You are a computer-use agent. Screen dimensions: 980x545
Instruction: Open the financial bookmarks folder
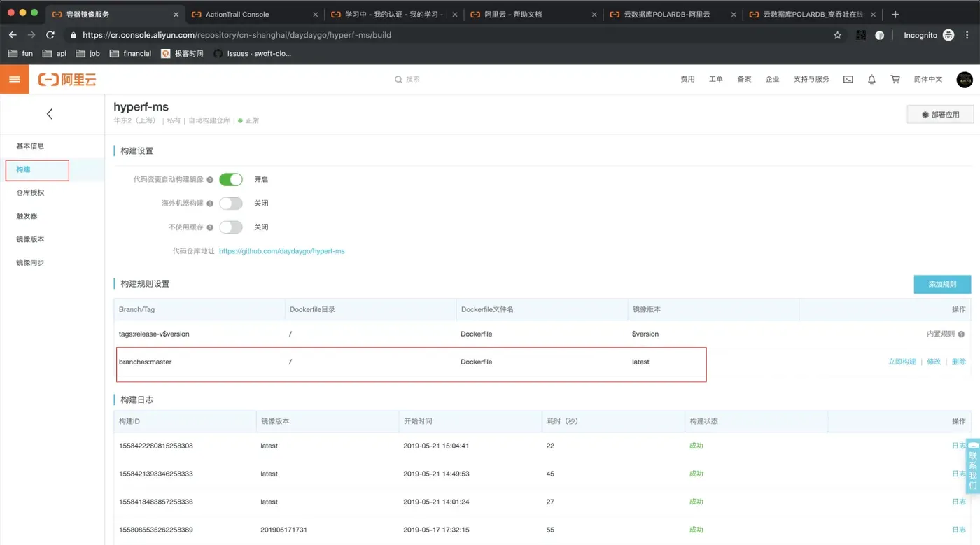(x=130, y=54)
